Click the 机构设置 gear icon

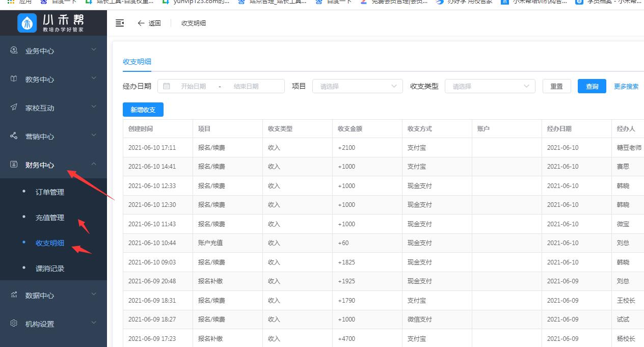click(14, 324)
